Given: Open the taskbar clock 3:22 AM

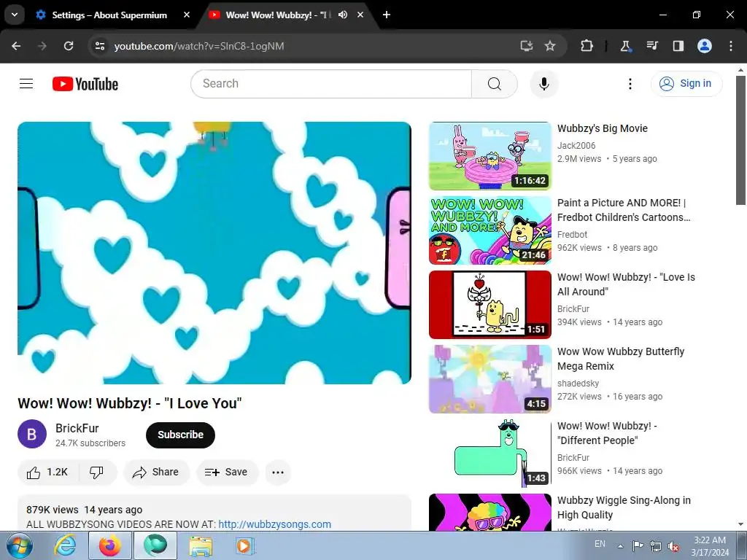Looking at the screenshot, I should point(710,545).
